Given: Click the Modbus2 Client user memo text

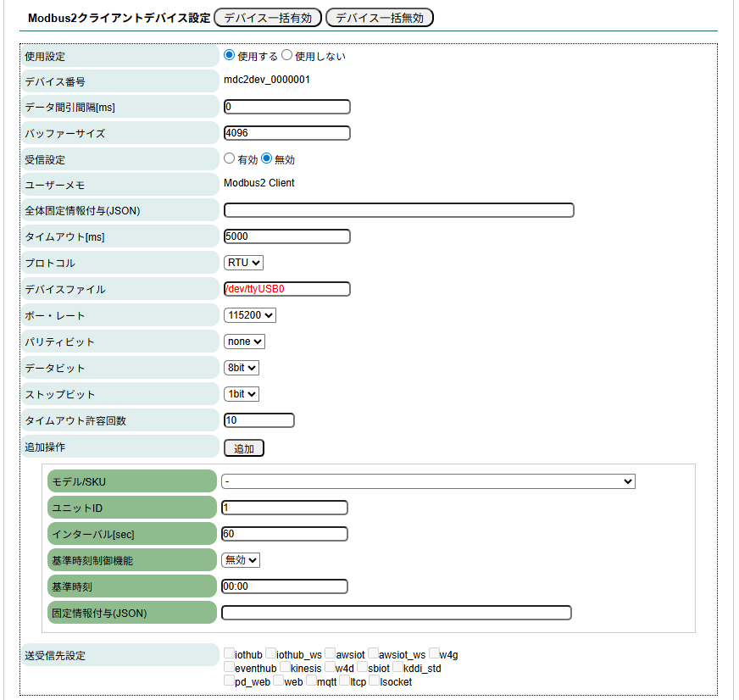Looking at the screenshot, I should point(258,183).
